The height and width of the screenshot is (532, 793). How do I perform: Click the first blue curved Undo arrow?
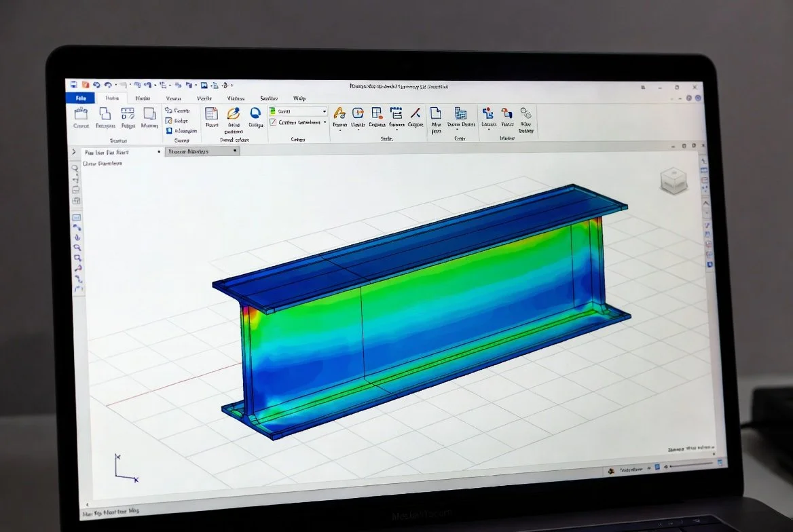click(x=96, y=85)
